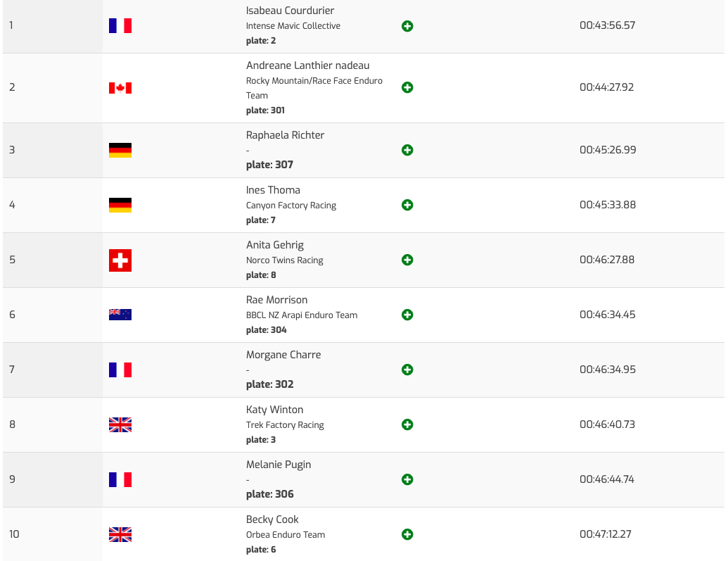Click the position number 10 cell
Screen dimensions: 728x561
14,534
